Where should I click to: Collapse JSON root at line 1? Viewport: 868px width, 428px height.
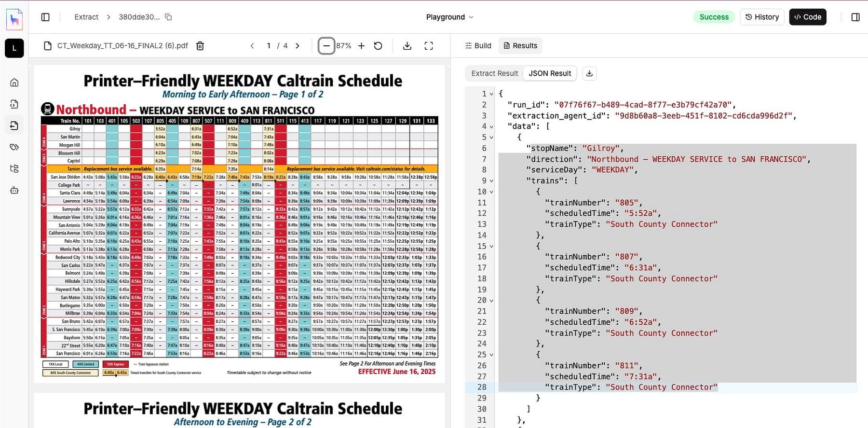(x=491, y=94)
